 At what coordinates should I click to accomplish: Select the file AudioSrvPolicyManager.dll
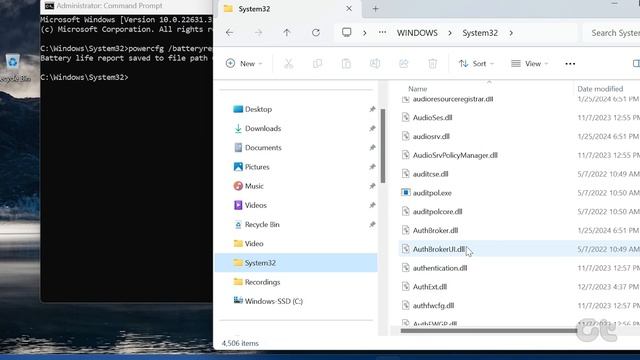[x=455, y=155]
